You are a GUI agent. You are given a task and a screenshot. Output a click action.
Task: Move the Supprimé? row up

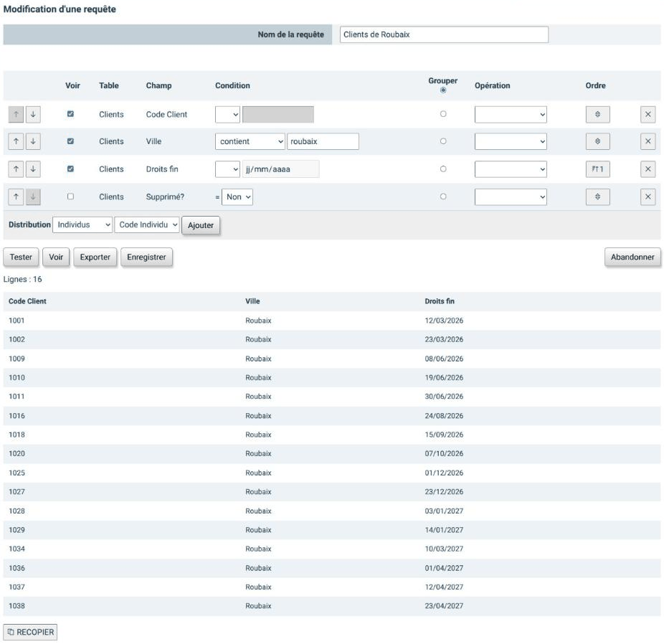16,196
